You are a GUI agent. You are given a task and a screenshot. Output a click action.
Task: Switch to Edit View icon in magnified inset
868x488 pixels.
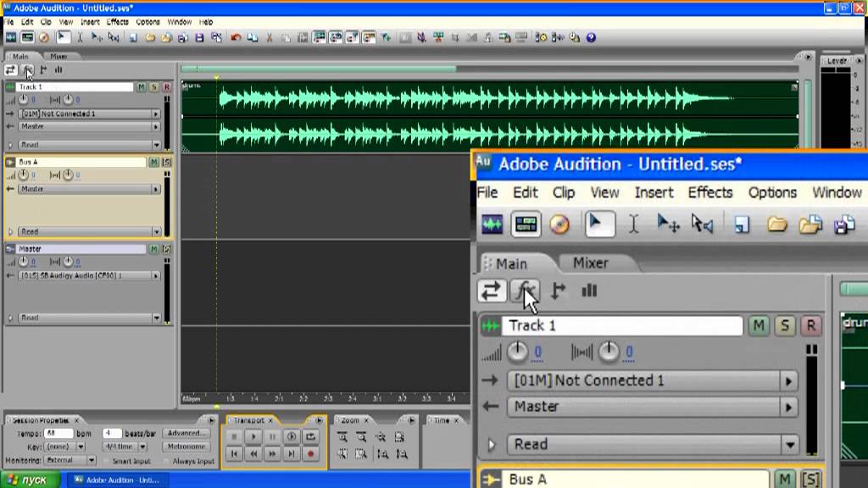(492, 225)
